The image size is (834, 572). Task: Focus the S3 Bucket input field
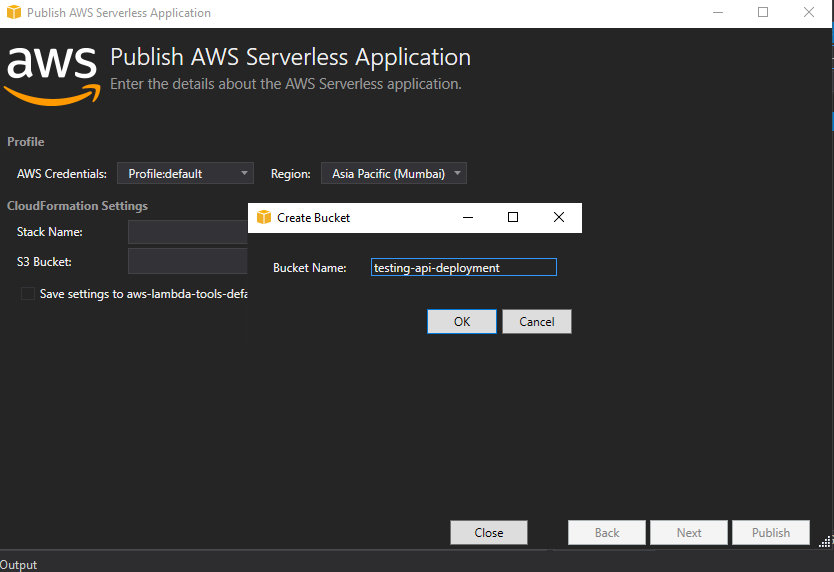pyautogui.click(x=188, y=261)
